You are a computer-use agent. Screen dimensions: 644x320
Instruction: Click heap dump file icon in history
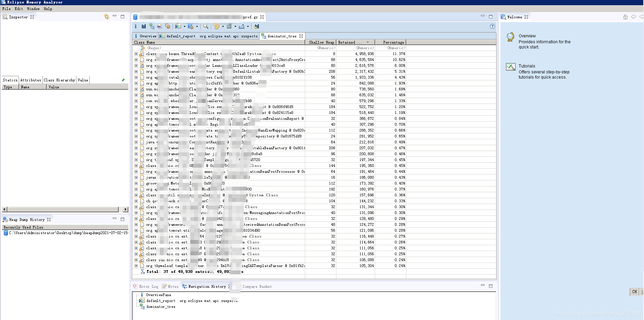(6, 233)
